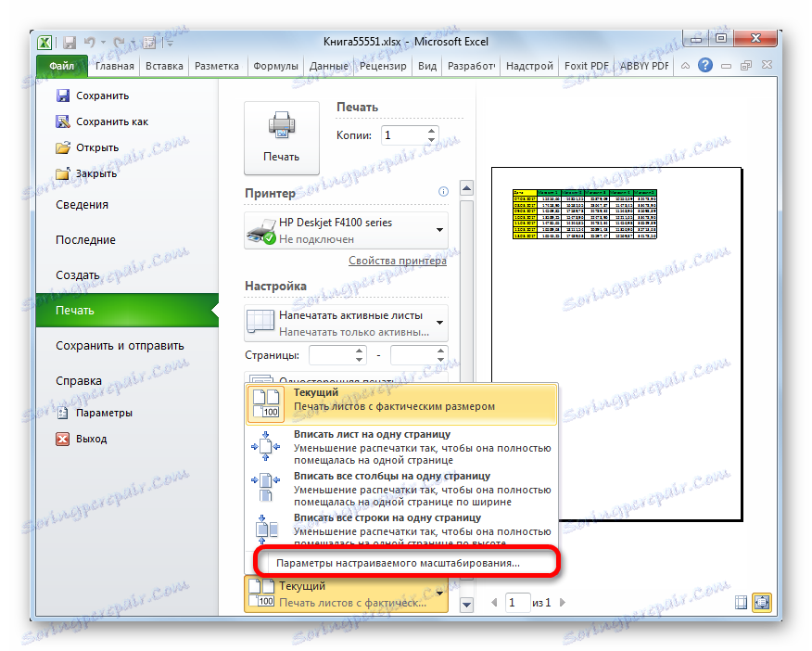
Task: Open the Сведения section
Action: tap(82, 205)
